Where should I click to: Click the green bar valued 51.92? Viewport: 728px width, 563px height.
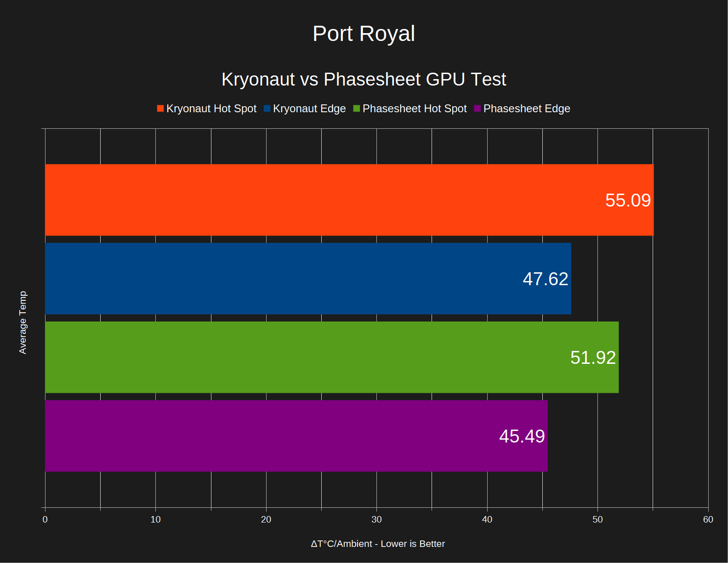click(x=332, y=357)
